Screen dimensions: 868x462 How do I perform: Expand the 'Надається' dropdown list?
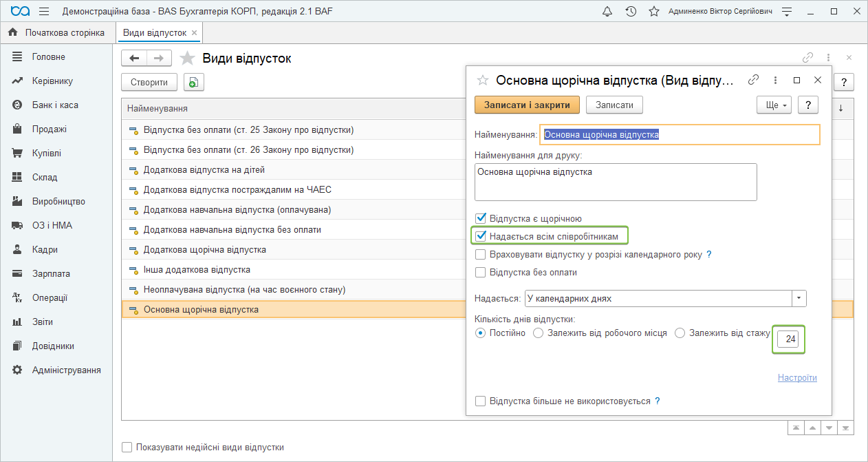(799, 299)
